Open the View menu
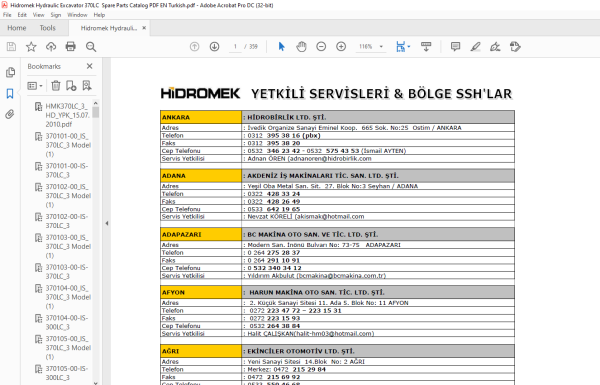This screenshot has width=600, height=385. 38,15
